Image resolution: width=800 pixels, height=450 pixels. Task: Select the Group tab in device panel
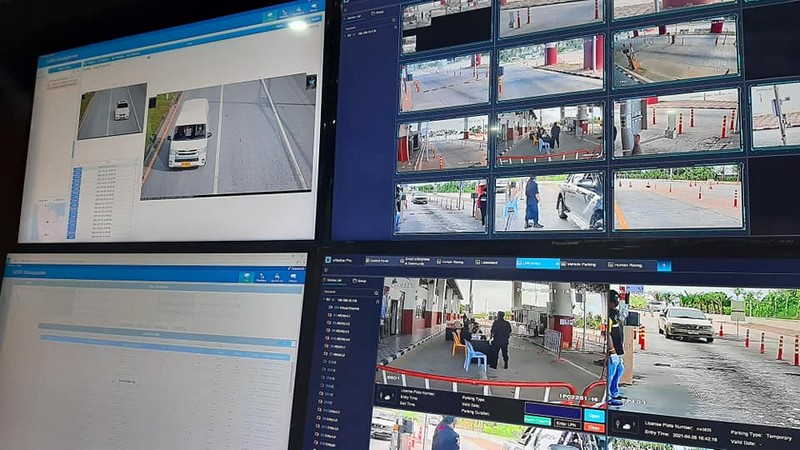(357, 281)
